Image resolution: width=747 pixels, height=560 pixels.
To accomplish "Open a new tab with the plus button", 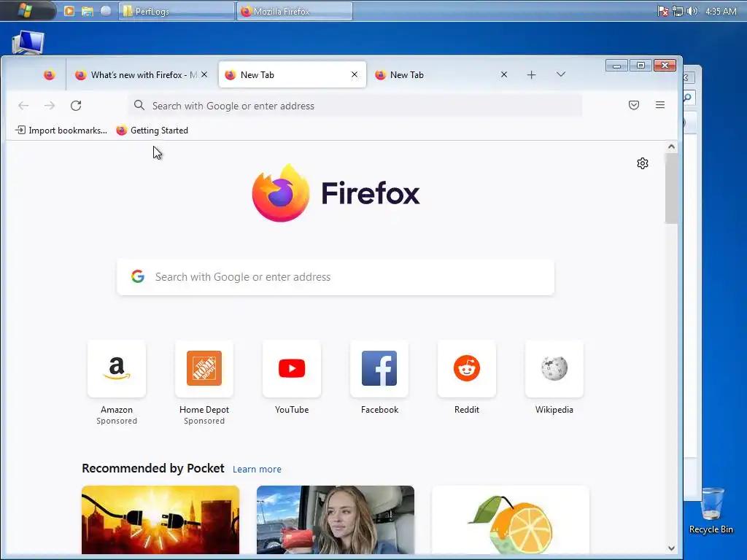I will point(531,75).
